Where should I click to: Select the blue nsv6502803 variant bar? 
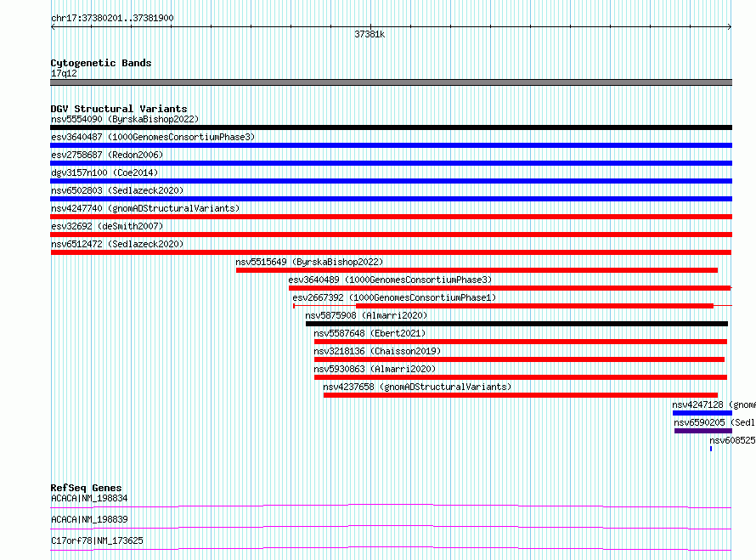coord(391,199)
